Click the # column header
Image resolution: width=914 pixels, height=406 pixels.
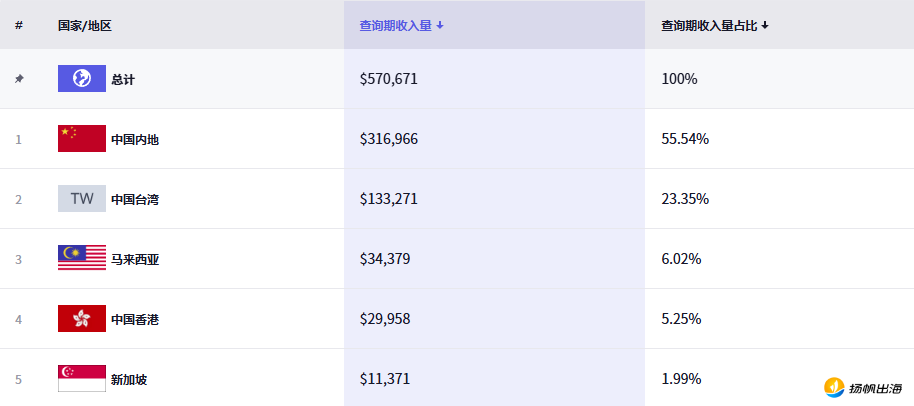click(x=19, y=25)
